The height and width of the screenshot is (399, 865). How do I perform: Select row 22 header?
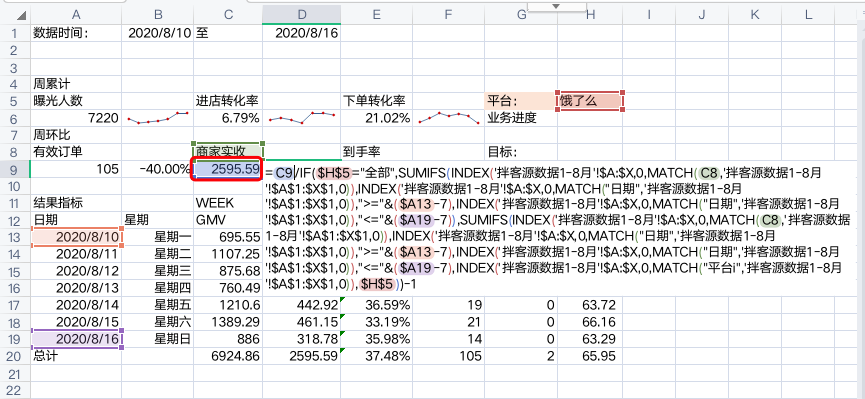pos(15,390)
